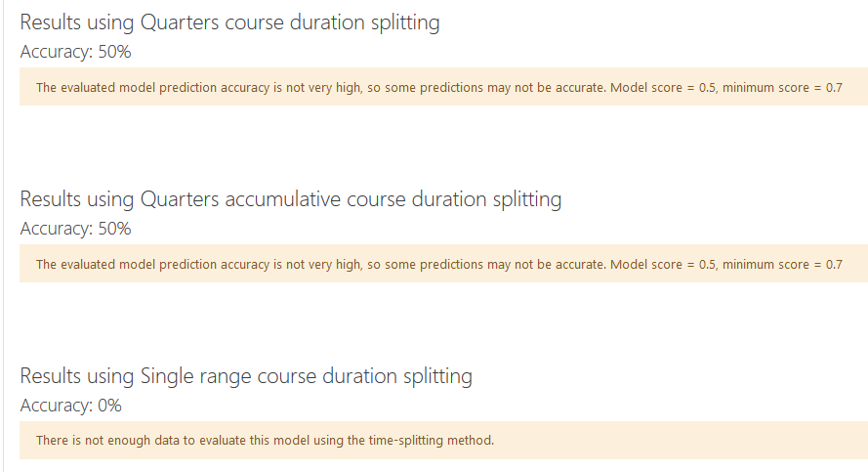Image resolution: width=868 pixels, height=472 pixels.
Task: Click the not enough data notification box
Action: (443, 441)
